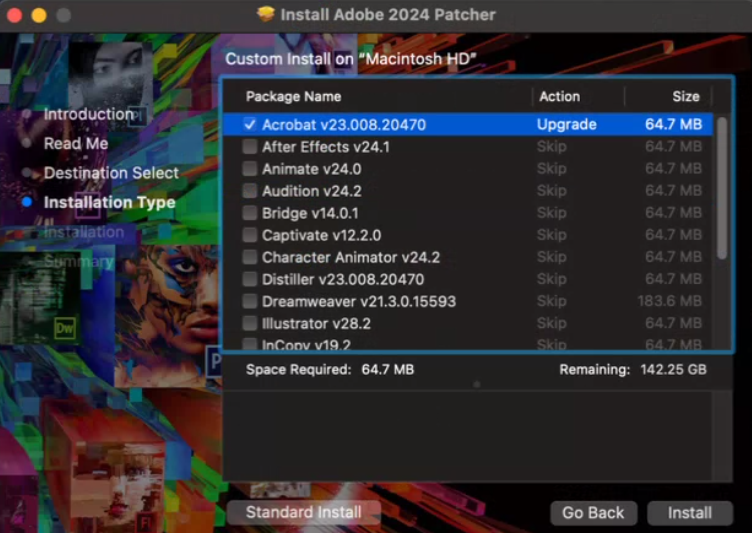Viewport: 752px width, 533px height.
Task: Click the Installation Type step in sidebar
Action: coord(109,203)
